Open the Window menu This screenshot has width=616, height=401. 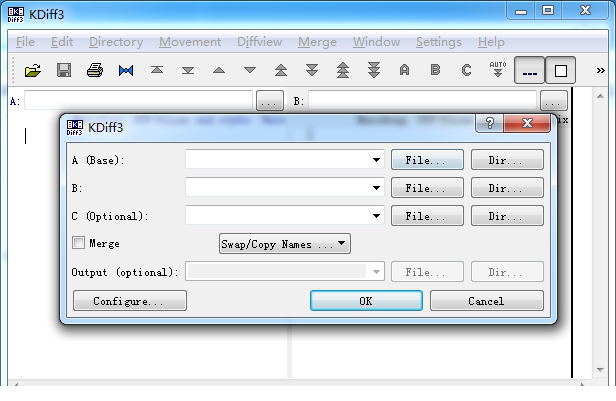click(x=376, y=42)
